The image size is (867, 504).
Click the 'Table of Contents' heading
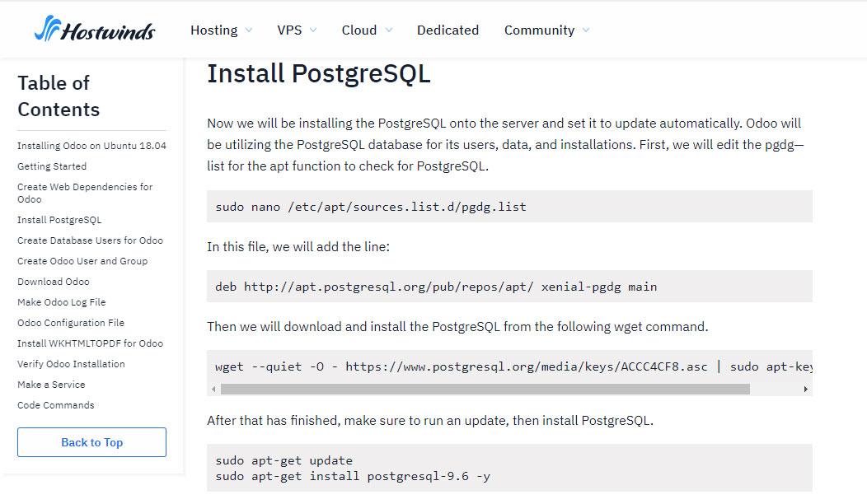[x=59, y=96]
